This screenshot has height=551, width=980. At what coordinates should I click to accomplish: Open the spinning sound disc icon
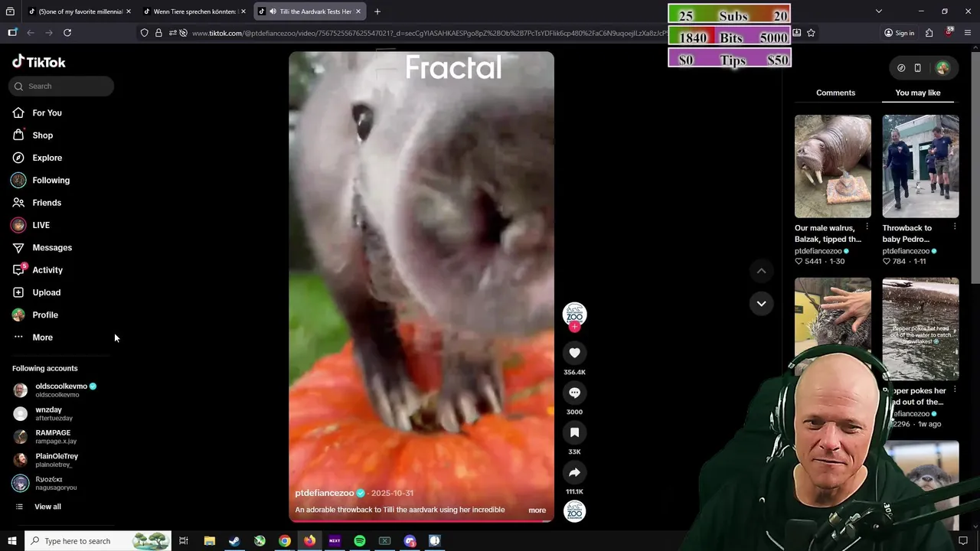(574, 511)
